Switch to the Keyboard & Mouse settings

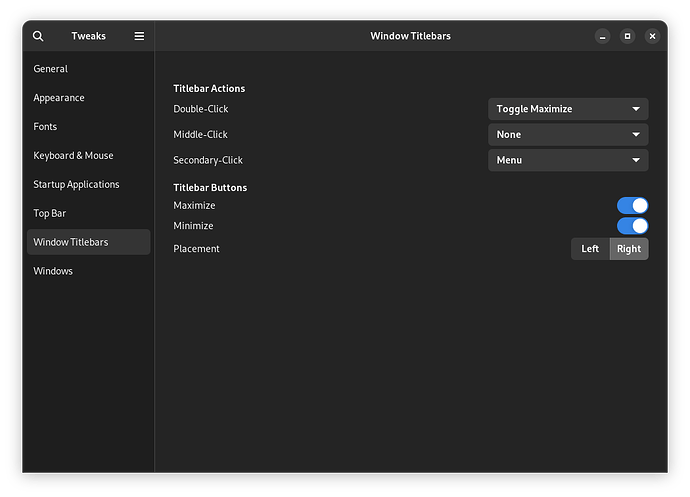pos(73,156)
